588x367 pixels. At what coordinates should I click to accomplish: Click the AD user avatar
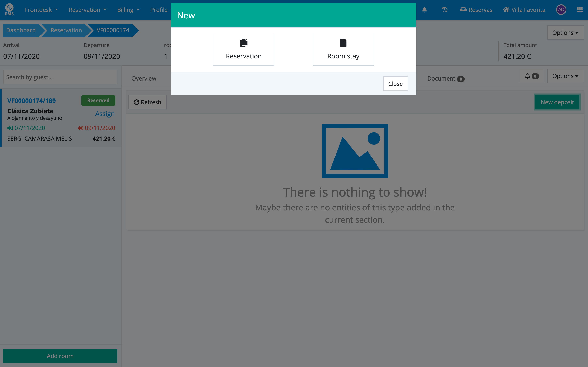(561, 10)
